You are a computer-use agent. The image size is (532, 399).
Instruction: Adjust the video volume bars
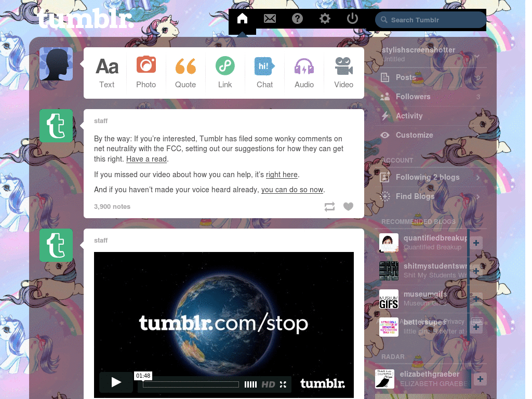point(250,384)
